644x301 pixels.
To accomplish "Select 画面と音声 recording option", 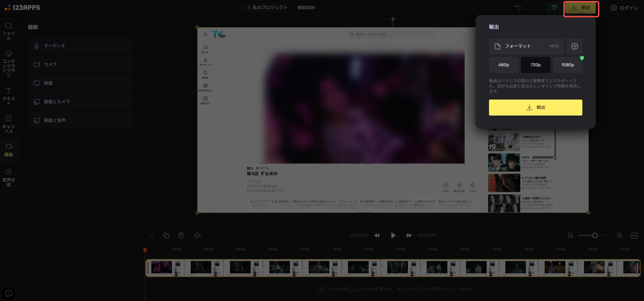I will (x=80, y=120).
